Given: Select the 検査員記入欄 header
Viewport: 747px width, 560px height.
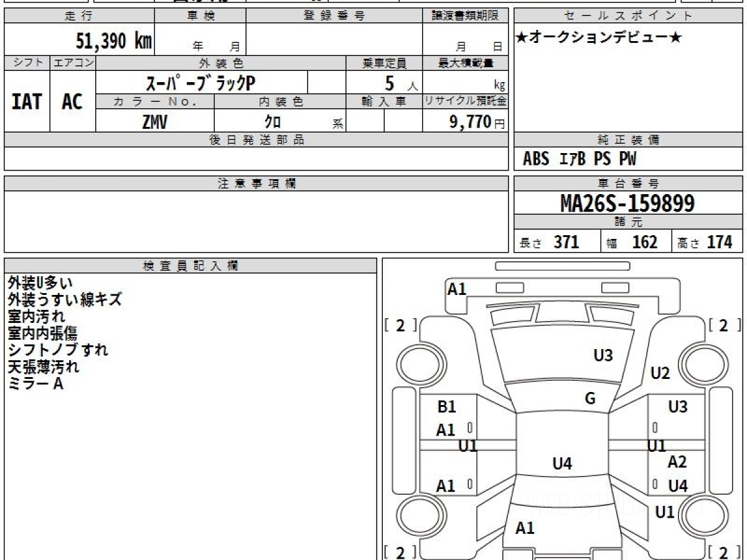Looking at the screenshot, I should coord(190,266).
